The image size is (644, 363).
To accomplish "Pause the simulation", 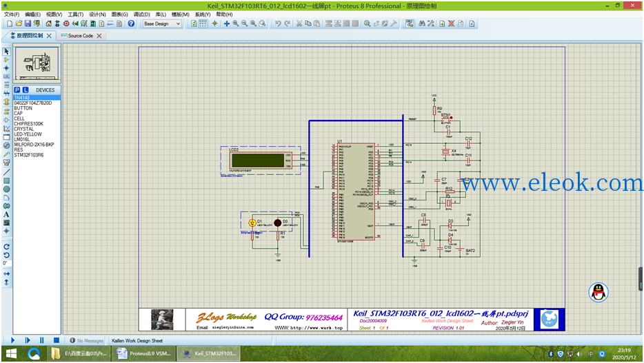I will tap(42, 340).
